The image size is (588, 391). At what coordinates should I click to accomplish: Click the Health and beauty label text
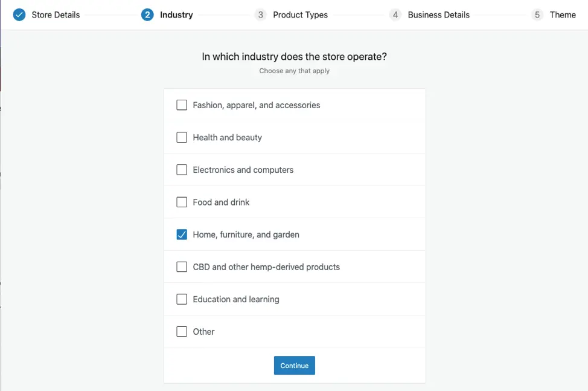click(227, 137)
